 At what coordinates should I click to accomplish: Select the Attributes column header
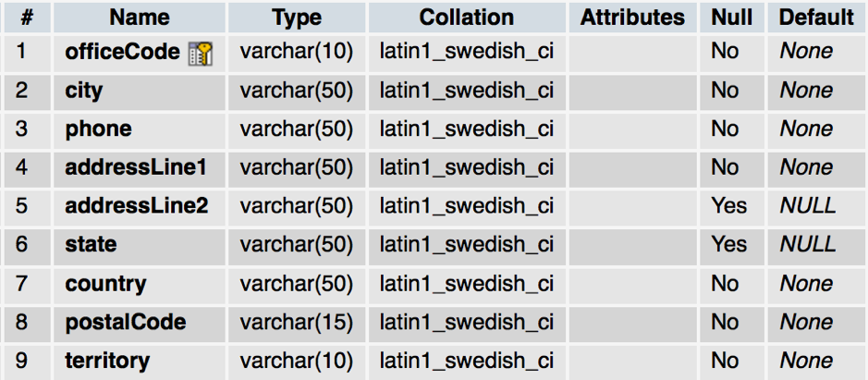click(633, 17)
